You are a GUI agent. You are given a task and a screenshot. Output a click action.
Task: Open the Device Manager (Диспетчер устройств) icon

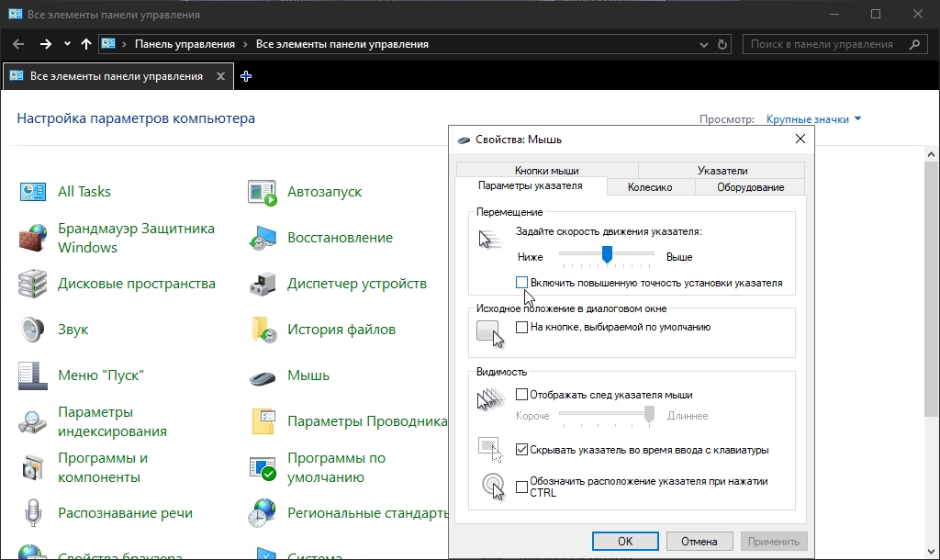[263, 284]
